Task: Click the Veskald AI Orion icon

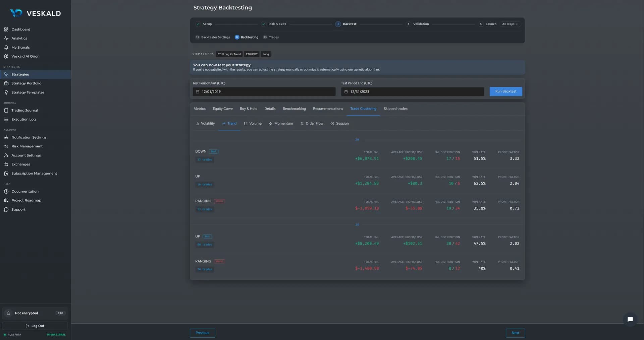Action: 6,57
